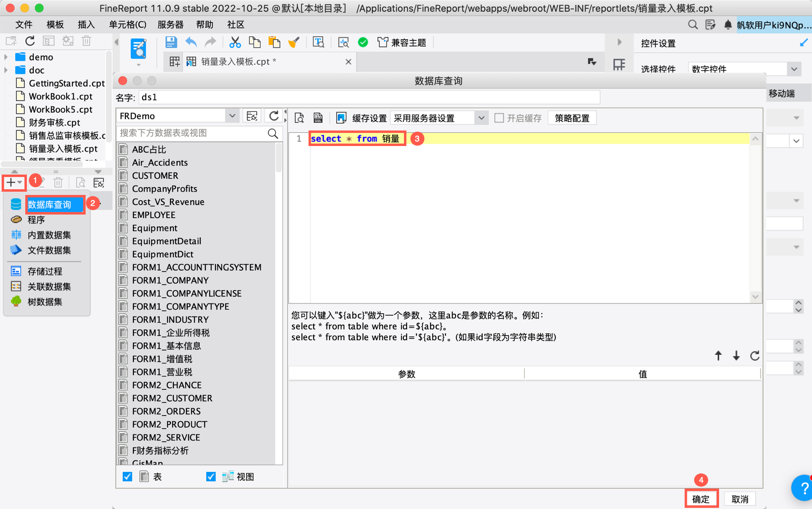The image size is (812, 509).
Task: Click the notification bell icon
Action: click(728, 25)
